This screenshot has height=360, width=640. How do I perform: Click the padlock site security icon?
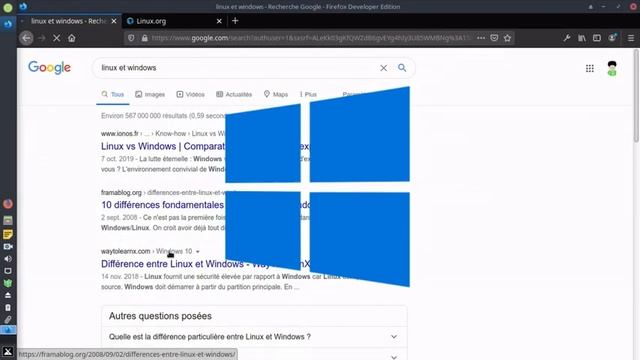tap(144, 38)
